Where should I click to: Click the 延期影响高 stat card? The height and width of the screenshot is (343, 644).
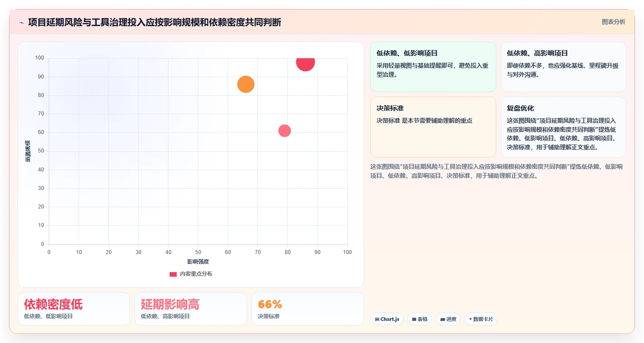pyautogui.click(x=191, y=309)
